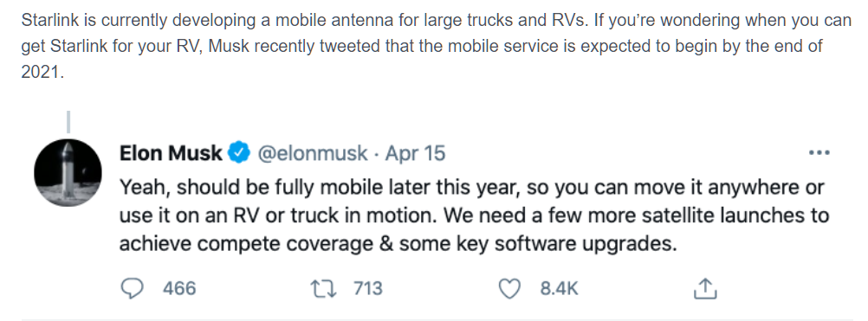Click the reply speech bubble icon
868x321 pixels.
131,288
